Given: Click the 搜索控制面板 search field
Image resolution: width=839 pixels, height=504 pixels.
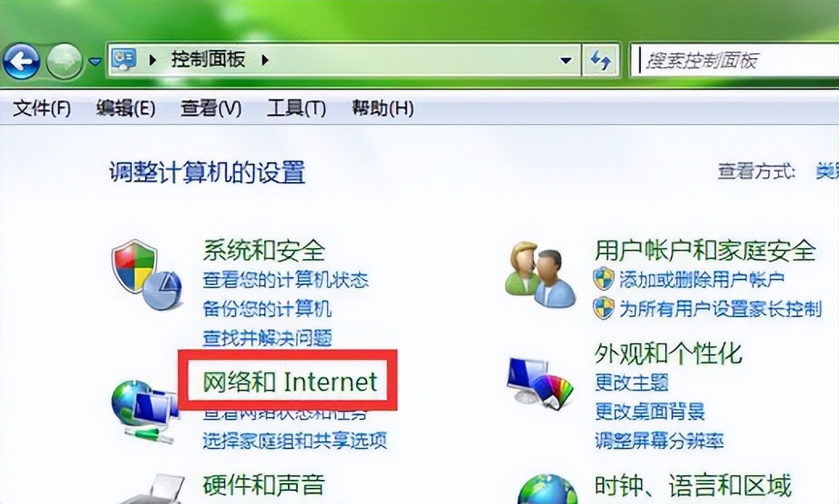Looking at the screenshot, I should [734, 60].
